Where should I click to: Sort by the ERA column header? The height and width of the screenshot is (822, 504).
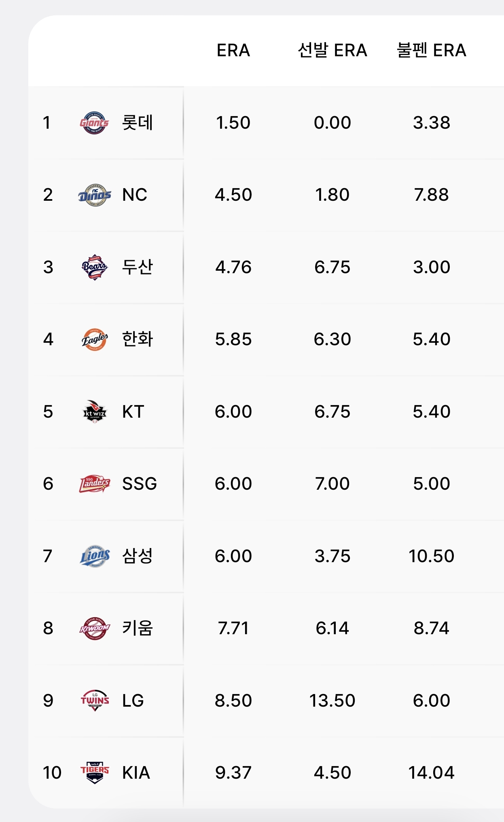point(233,51)
